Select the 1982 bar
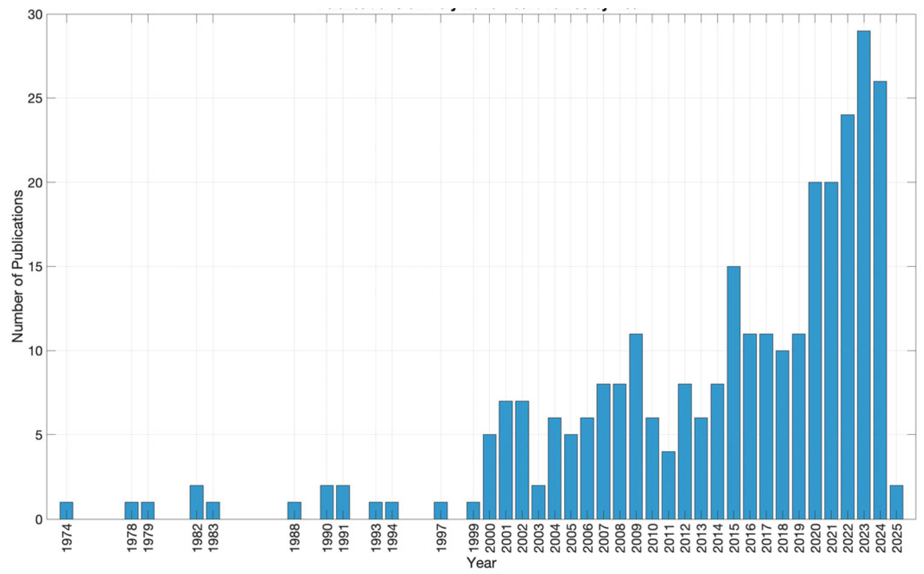924x574 pixels. click(197, 502)
